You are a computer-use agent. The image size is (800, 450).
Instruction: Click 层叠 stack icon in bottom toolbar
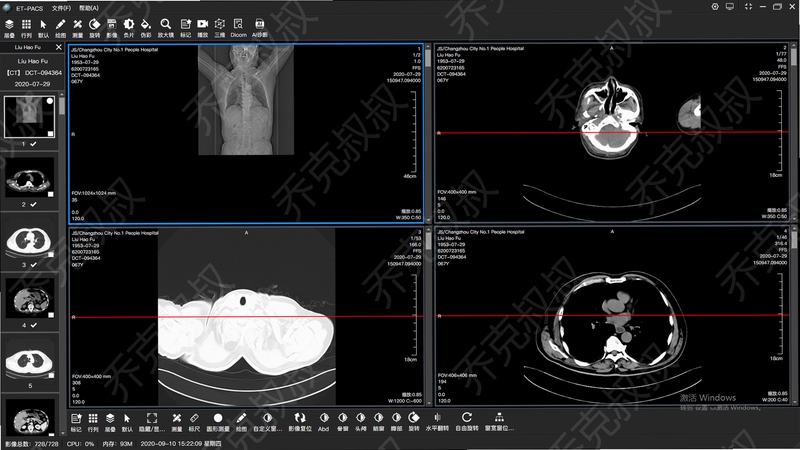coord(110,422)
